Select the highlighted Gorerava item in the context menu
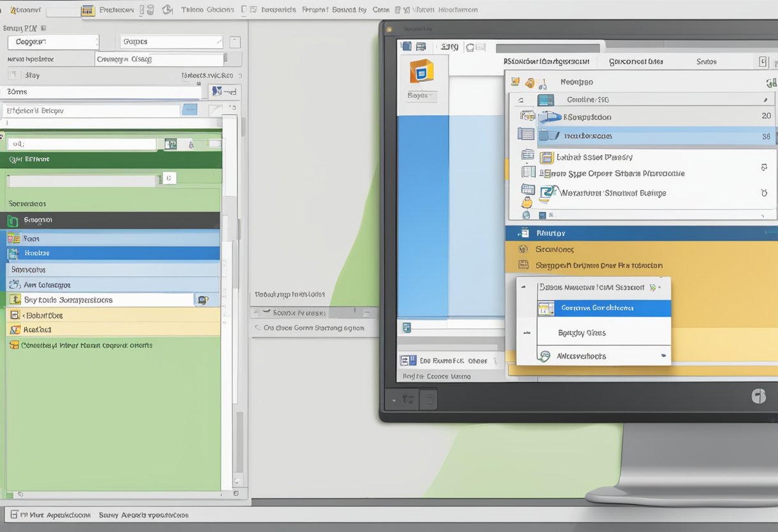The width and height of the screenshot is (778, 532). (601, 308)
